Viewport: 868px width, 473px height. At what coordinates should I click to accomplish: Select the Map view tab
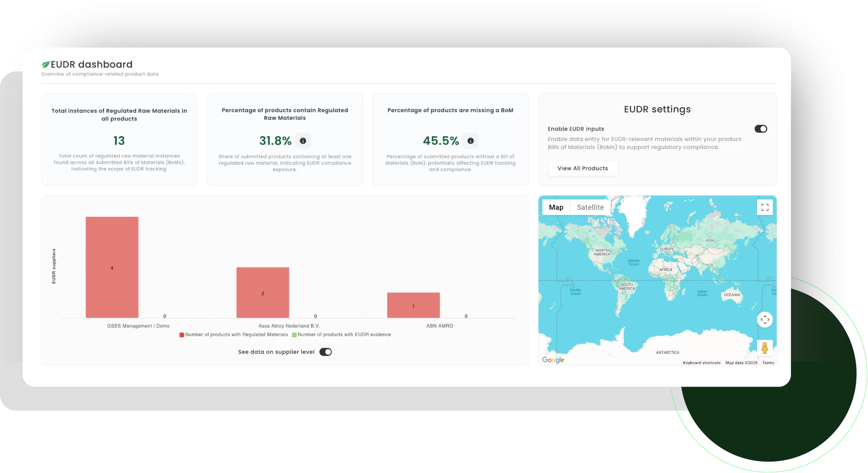pyautogui.click(x=556, y=207)
